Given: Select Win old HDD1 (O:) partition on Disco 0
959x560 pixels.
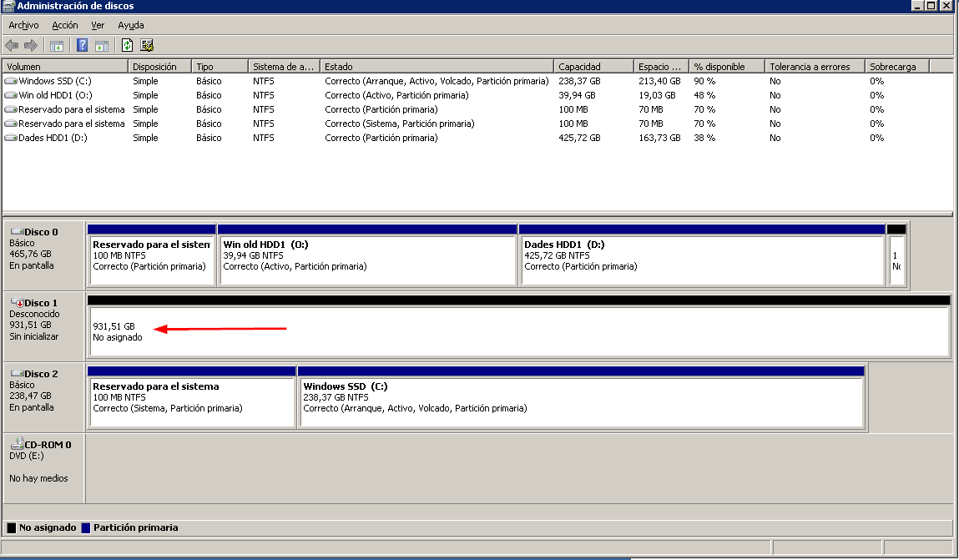Looking at the screenshot, I should point(367,255).
